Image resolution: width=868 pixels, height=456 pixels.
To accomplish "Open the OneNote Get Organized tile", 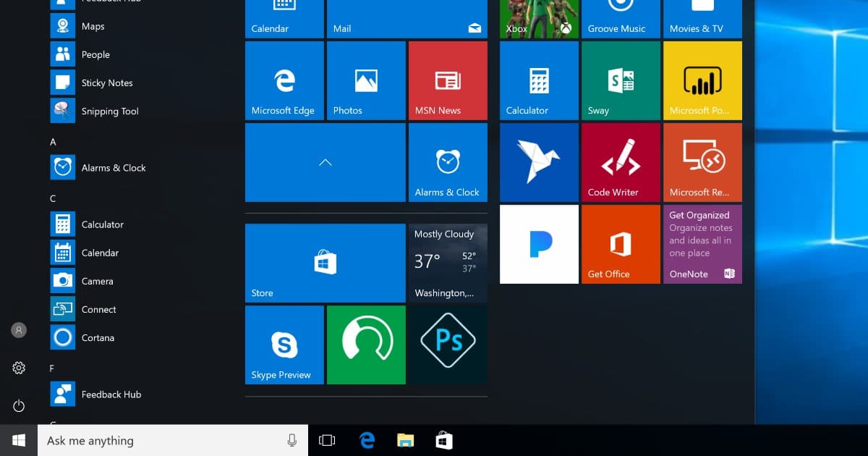I will (x=702, y=244).
